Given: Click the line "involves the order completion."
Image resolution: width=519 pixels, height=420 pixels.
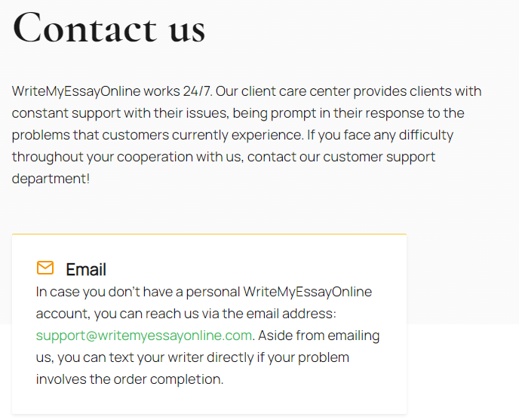Looking at the screenshot, I should click(130, 379).
